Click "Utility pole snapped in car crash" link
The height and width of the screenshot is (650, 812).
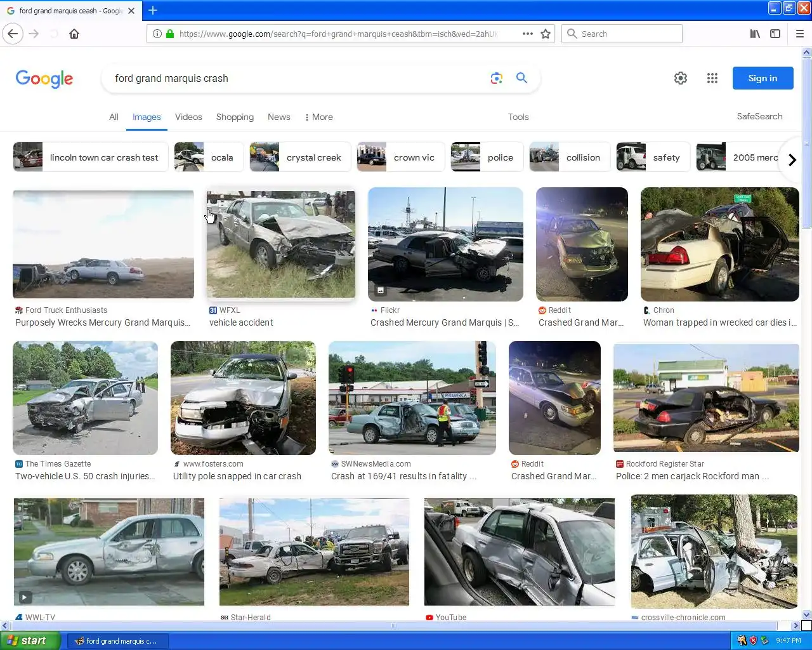(x=237, y=476)
